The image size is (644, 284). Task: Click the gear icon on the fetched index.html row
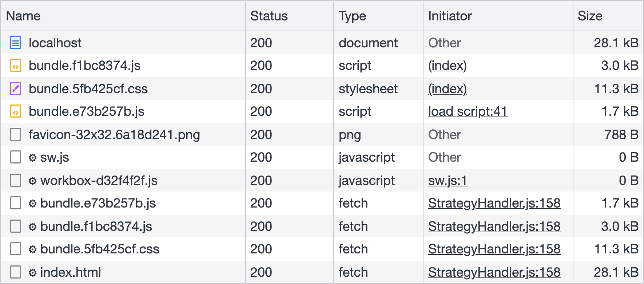[x=32, y=272]
